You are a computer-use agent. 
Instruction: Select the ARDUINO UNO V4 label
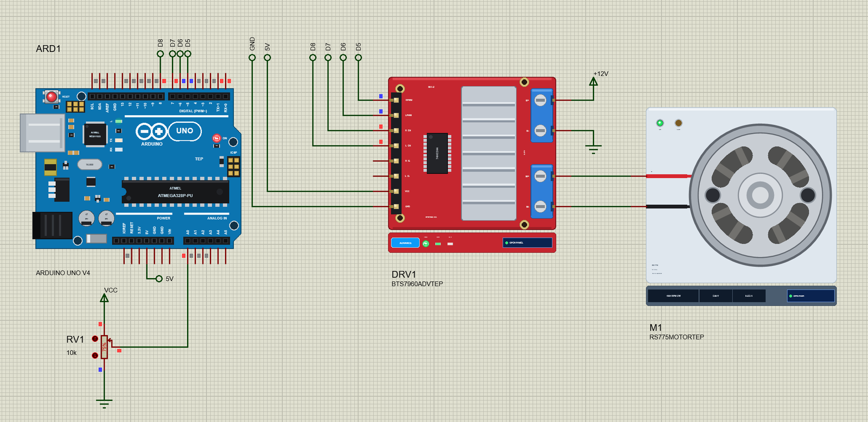[x=63, y=273]
